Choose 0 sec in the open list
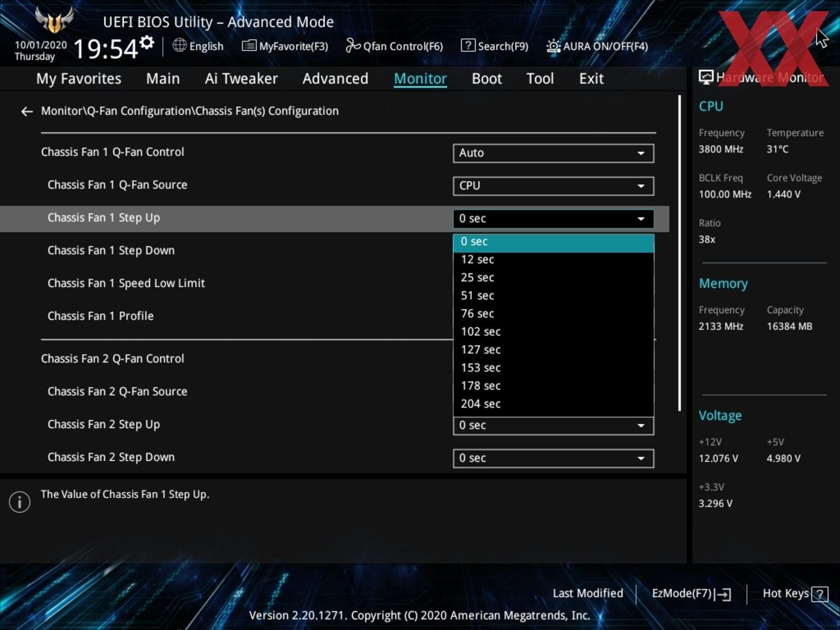840x630 pixels. (x=553, y=242)
